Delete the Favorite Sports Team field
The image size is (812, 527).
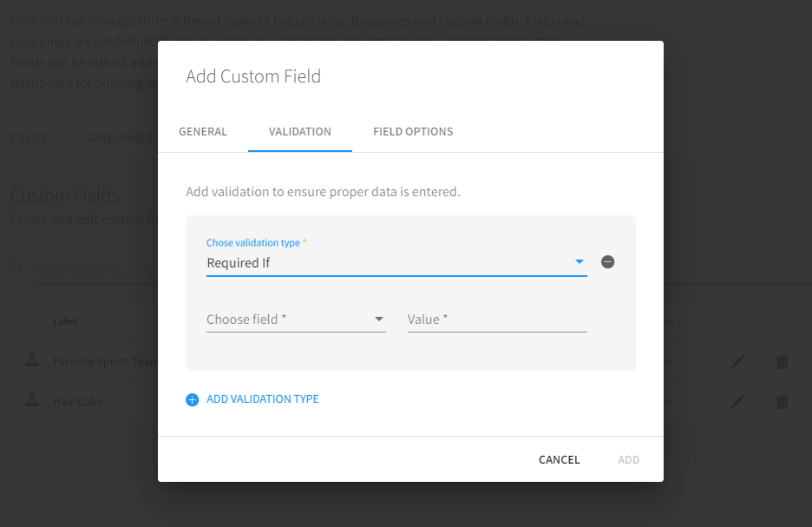[x=782, y=362]
